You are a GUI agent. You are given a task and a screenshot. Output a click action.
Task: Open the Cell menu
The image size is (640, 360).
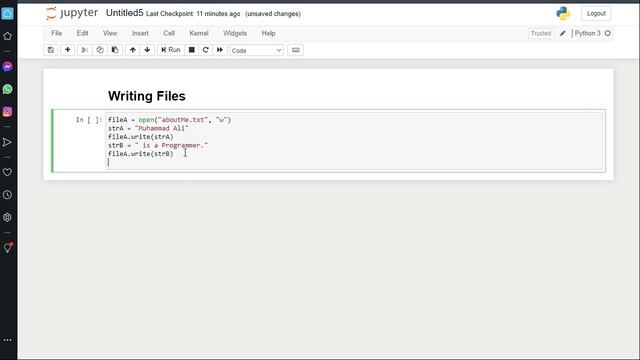click(x=169, y=33)
